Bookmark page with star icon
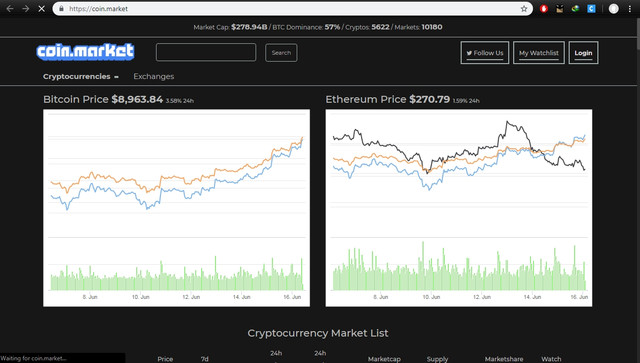The width and height of the screenshot is (640, 363). 524,9
